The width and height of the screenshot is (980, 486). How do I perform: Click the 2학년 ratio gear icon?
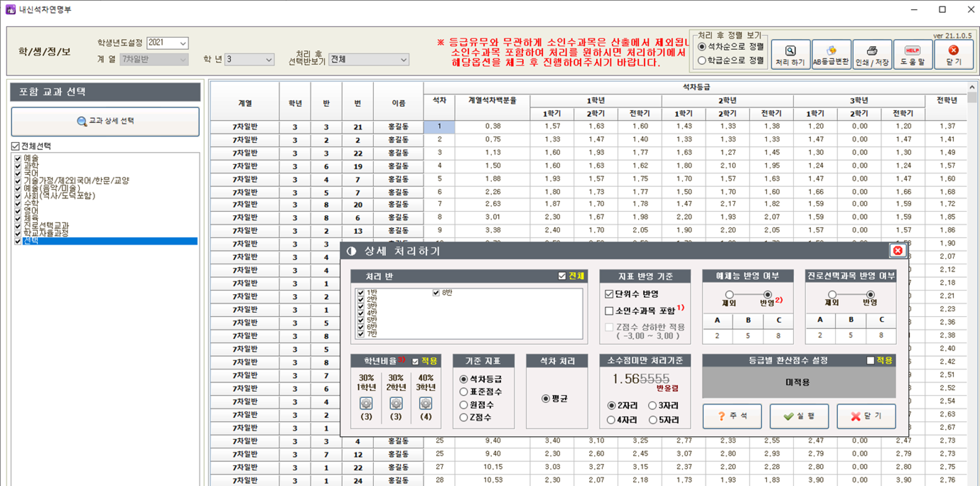pos(396,403)
